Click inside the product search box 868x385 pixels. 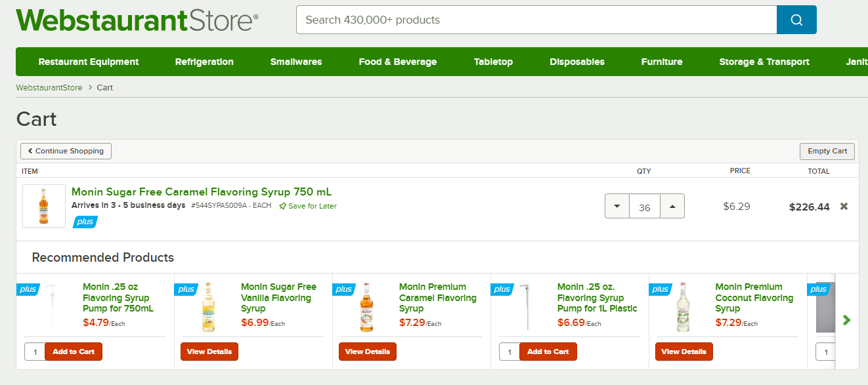click(x=536, y=20)
